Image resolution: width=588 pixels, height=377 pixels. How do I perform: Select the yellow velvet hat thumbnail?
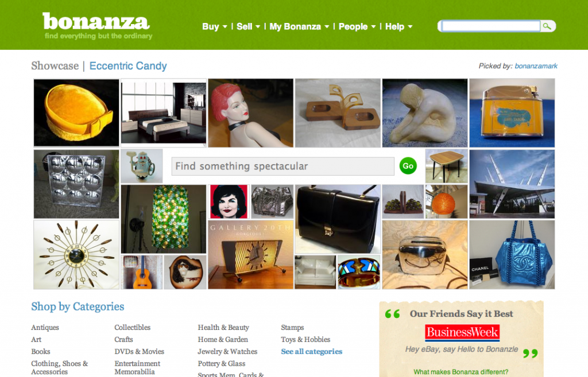click(x=76, y=112)
